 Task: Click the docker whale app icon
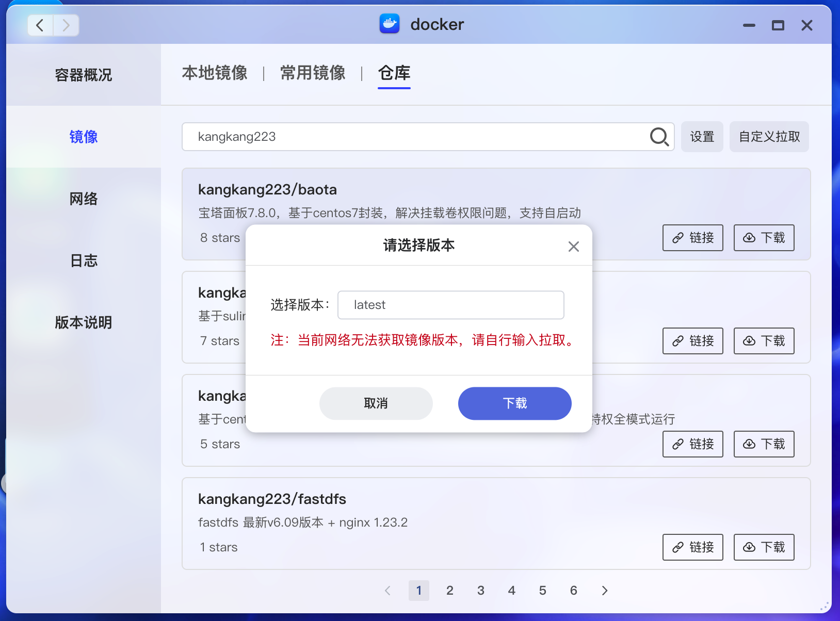point(390,24)
